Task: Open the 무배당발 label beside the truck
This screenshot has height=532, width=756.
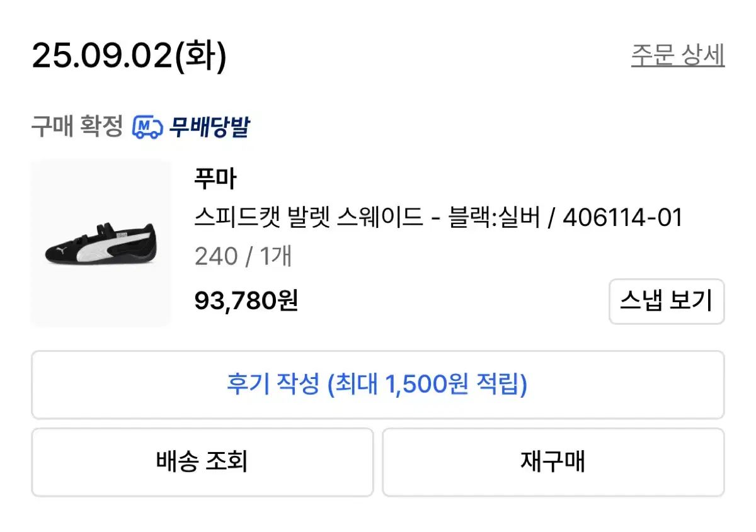Action: [210, 127]
